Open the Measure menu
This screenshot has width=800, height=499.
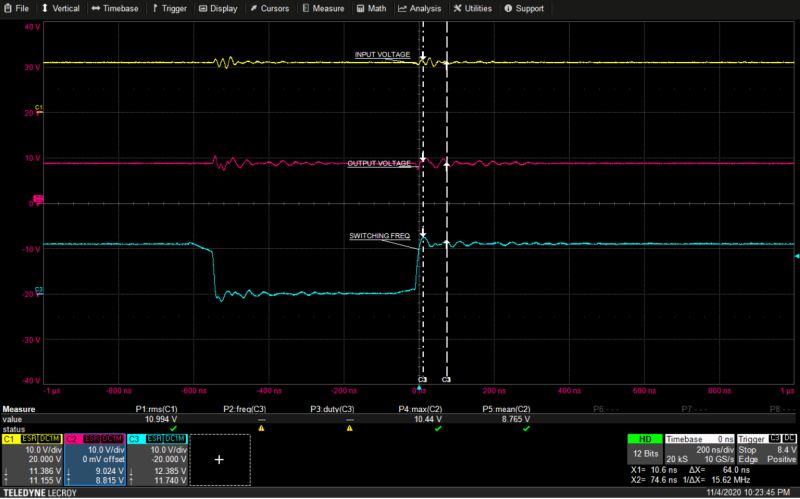323,8
